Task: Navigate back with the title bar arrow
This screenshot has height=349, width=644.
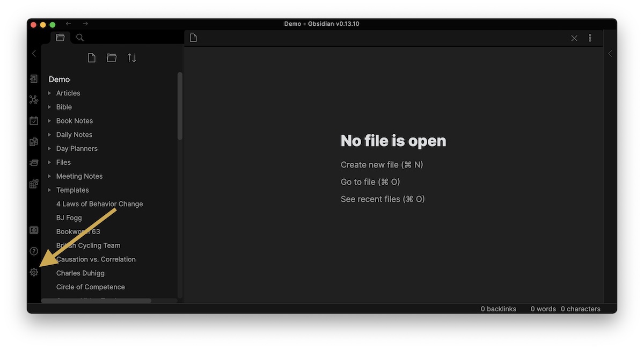Action: click(x=68, y=24)
